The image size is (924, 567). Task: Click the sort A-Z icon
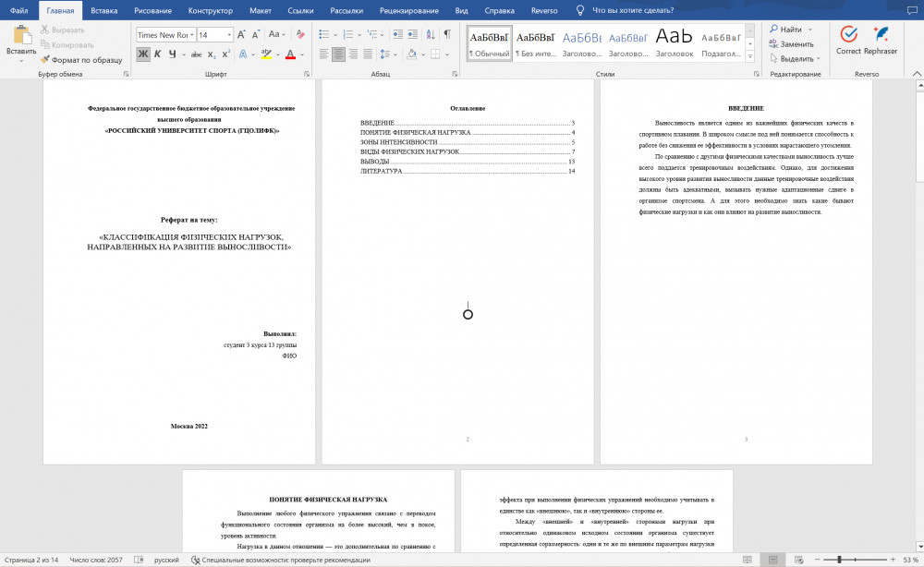[431, 34]
